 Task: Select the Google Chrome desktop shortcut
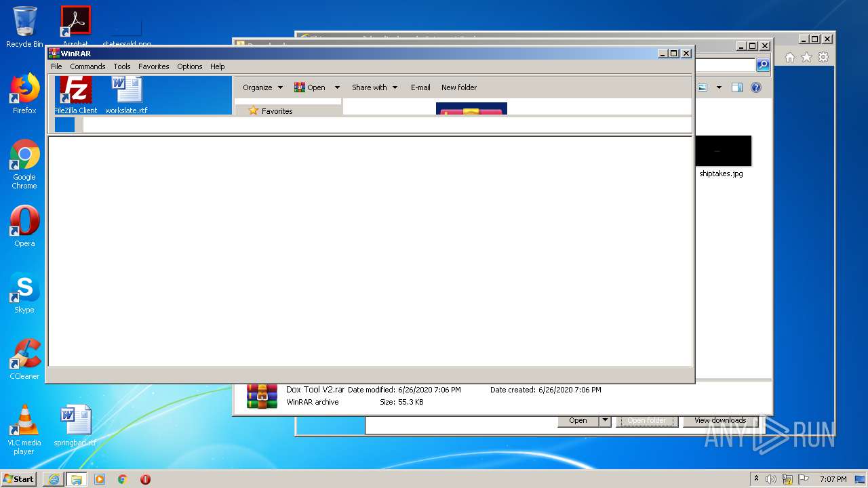24,164
